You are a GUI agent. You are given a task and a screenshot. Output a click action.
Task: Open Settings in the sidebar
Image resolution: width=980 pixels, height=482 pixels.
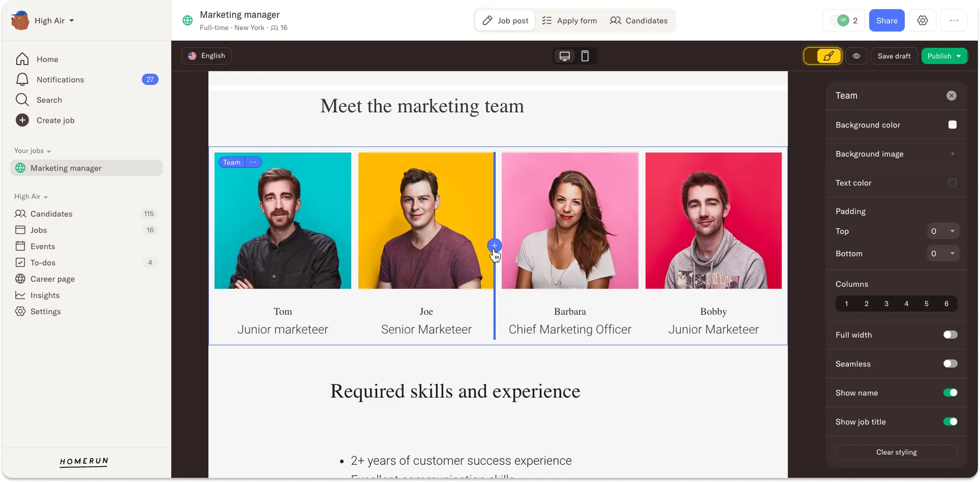[x=45, y=311]
